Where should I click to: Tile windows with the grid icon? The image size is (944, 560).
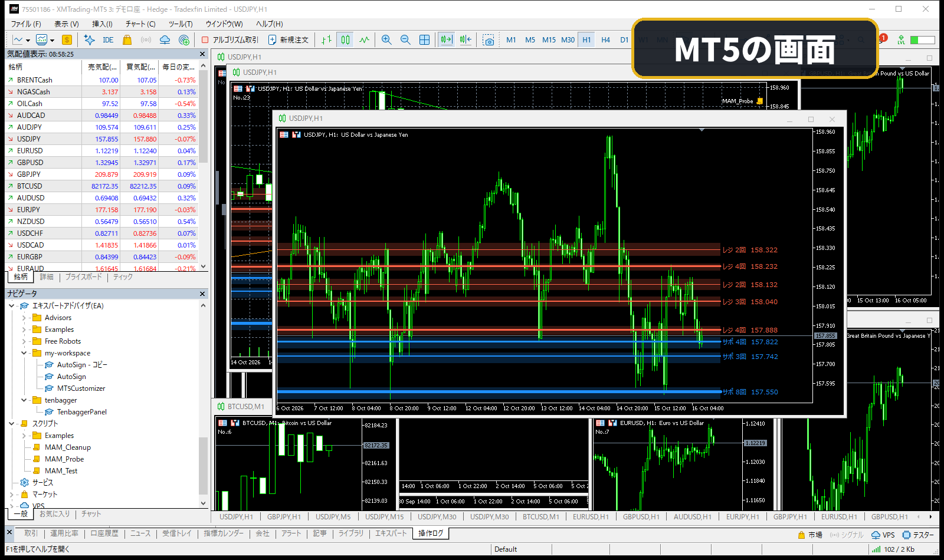pos(424,40)
